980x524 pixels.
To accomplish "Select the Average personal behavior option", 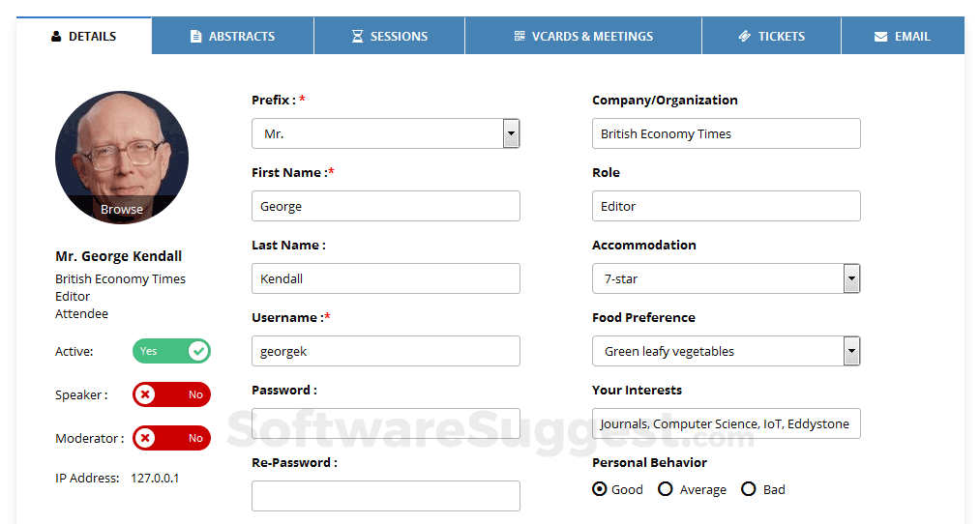I will (666, 489).
